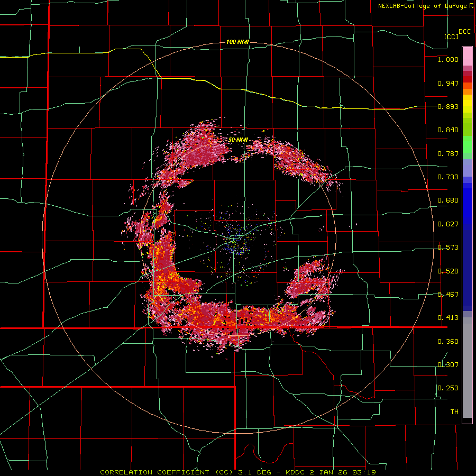Click the 0.627 scale value
Screen dimensions: 476x476
pyautogui.click(x=448, y=224)
